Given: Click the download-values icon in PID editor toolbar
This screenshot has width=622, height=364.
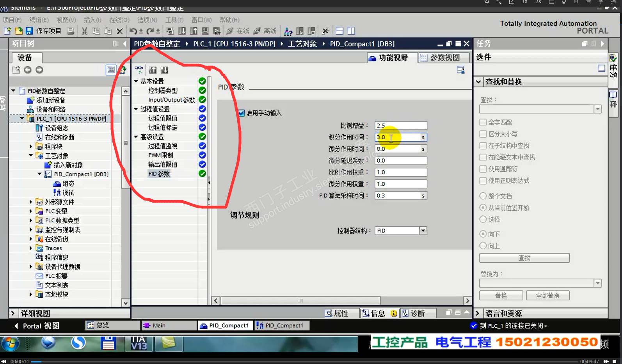Looking at the screenshot, I should 164,69.
